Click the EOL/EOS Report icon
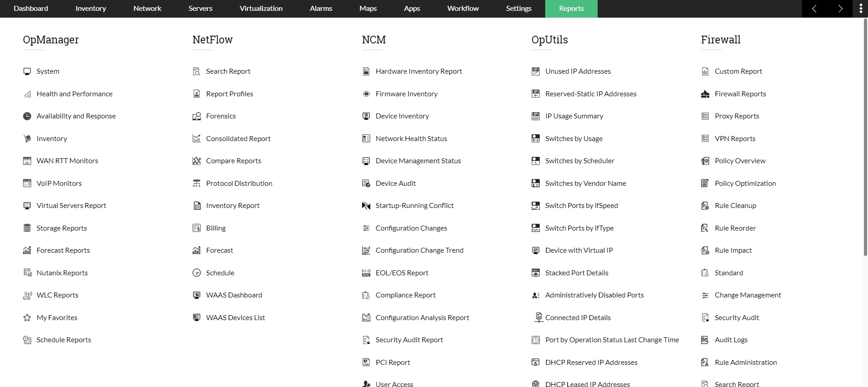This screenshot has width=868, height=387. click(x=366, y=273)
